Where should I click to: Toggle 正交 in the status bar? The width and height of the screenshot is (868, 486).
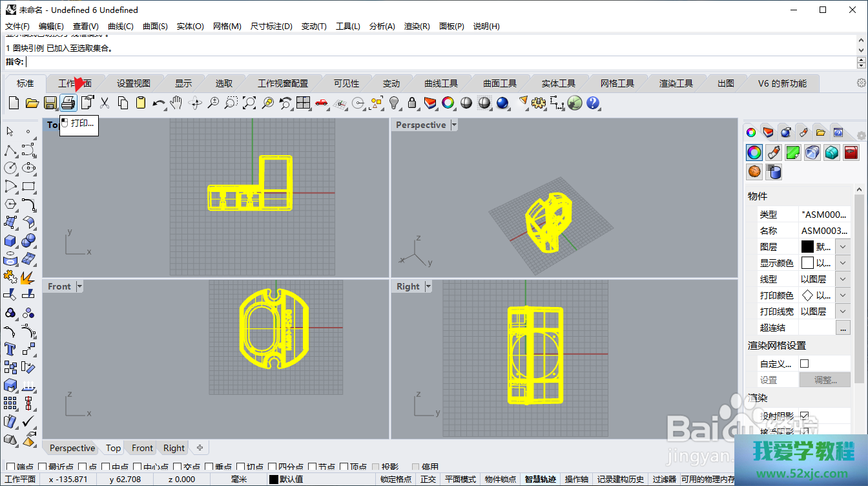428,480
